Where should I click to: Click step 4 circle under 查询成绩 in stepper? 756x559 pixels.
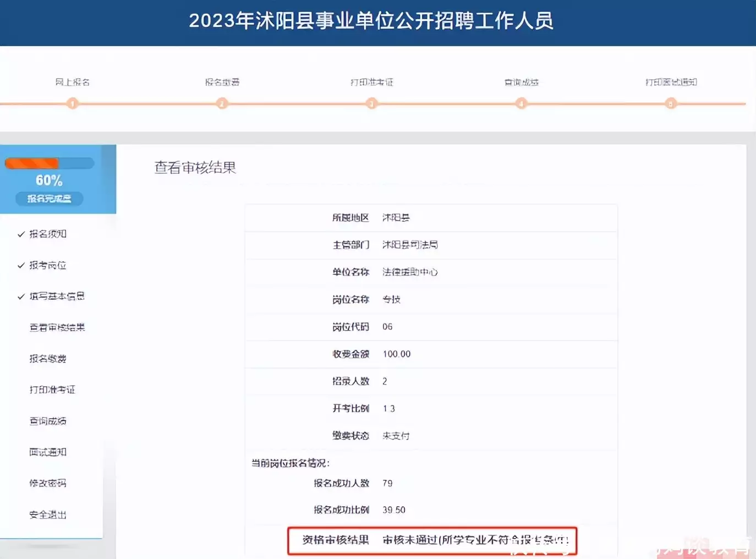click(x=522, y=103)
